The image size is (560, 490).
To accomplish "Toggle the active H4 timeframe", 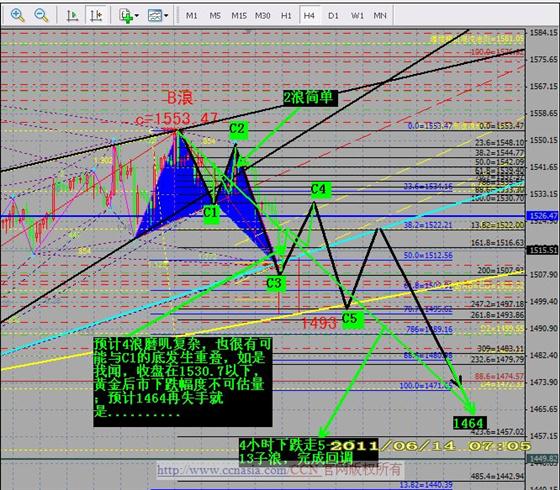I will pyautogui.click(x=309, y=16).
